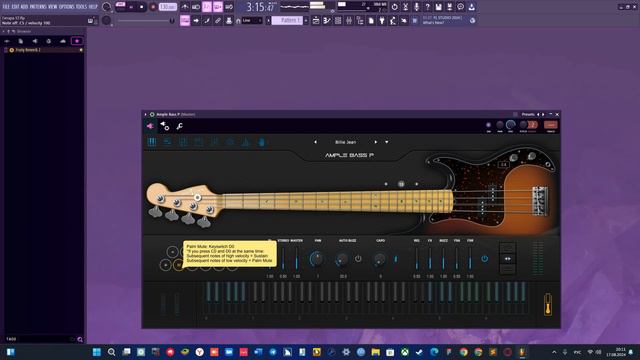
Task: Adjust the CAPO knob
Action: [x=379, y=259]
